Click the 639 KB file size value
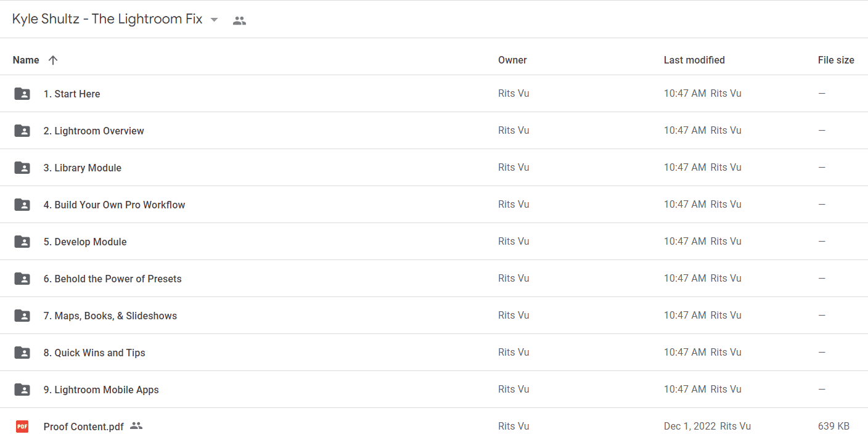The height and width of the screenshot is (437, 868). 833,426
